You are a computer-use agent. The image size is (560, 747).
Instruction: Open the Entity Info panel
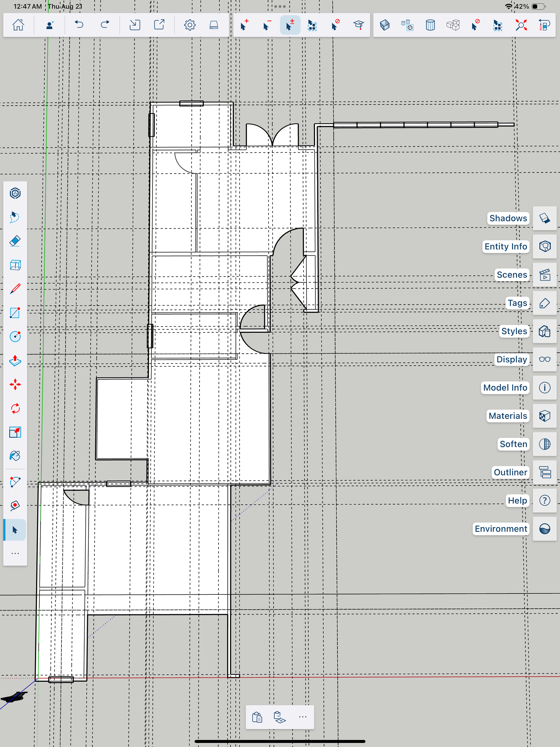[x=545, y=247]
